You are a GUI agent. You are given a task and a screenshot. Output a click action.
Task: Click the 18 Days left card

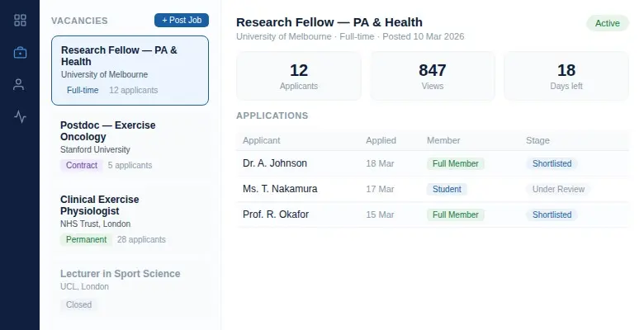pyautogui.click(x=566, y=76)
